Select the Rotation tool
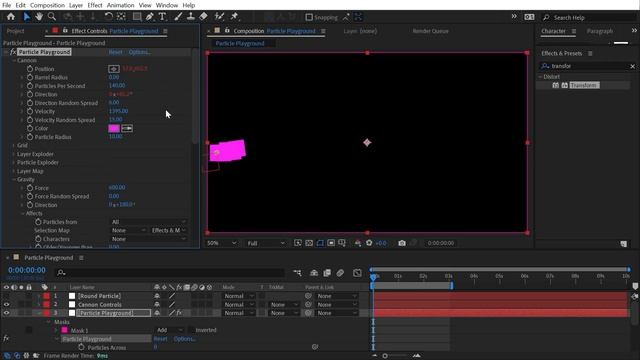The image size is (640, 360). 108,17
